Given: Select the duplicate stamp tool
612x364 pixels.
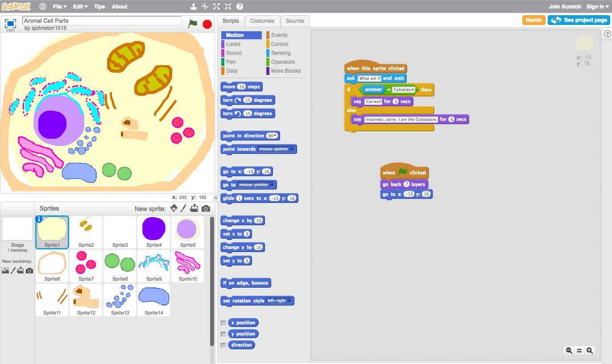Looking at the screenshot, I should click(x=193, y=6).
